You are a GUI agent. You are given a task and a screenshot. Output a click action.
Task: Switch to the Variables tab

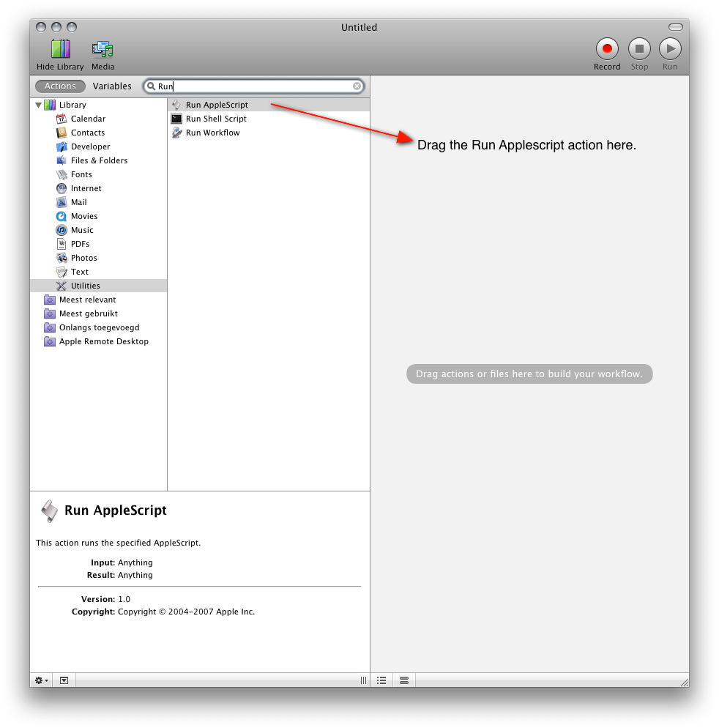click(x=112, y=86)
